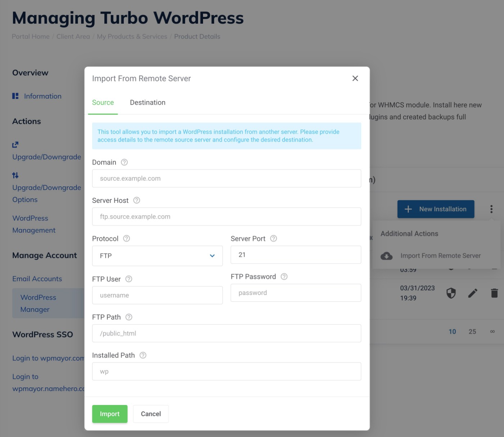Viewport: 504px width, 437px height.
Task: Go to Client Area breadcrumb
Action: [73, 36]
